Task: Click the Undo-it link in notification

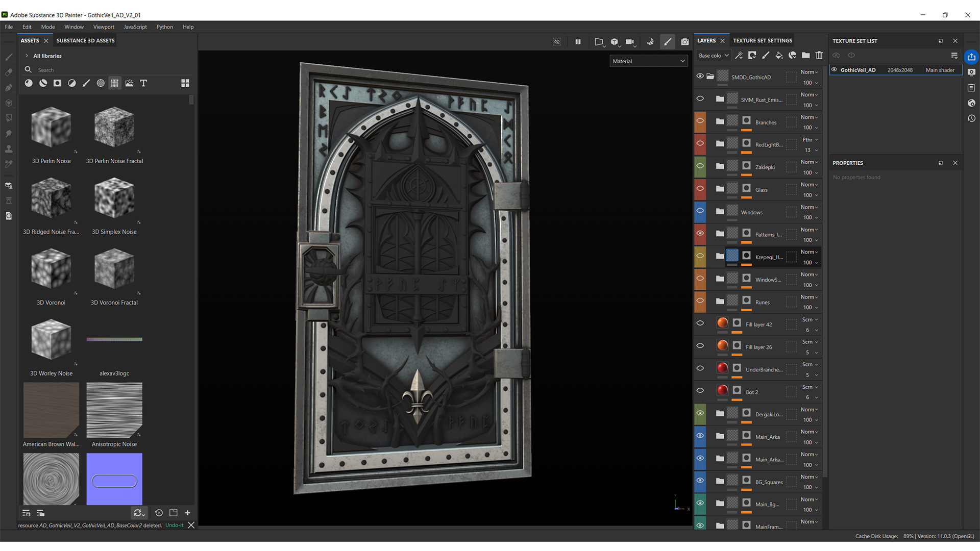Action: pos(174,525)
